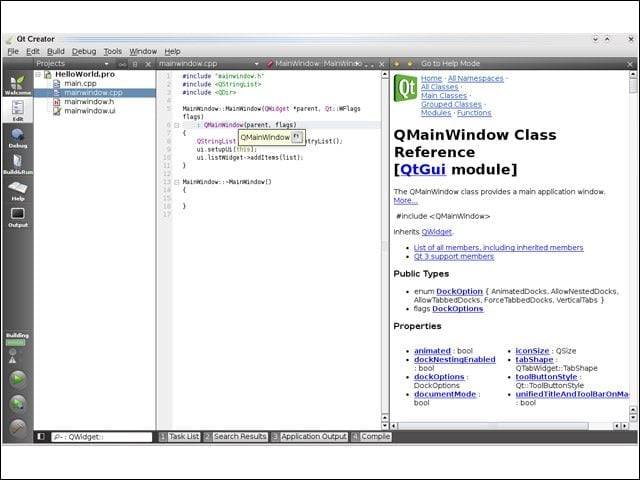The height and width of the screenshot is (480, 640).
Task: Click the Building progress bar
Action: point(16,343)
